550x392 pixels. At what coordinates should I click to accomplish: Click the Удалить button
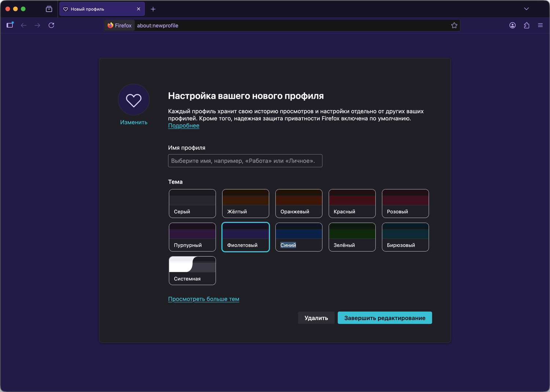click(316, 318)
